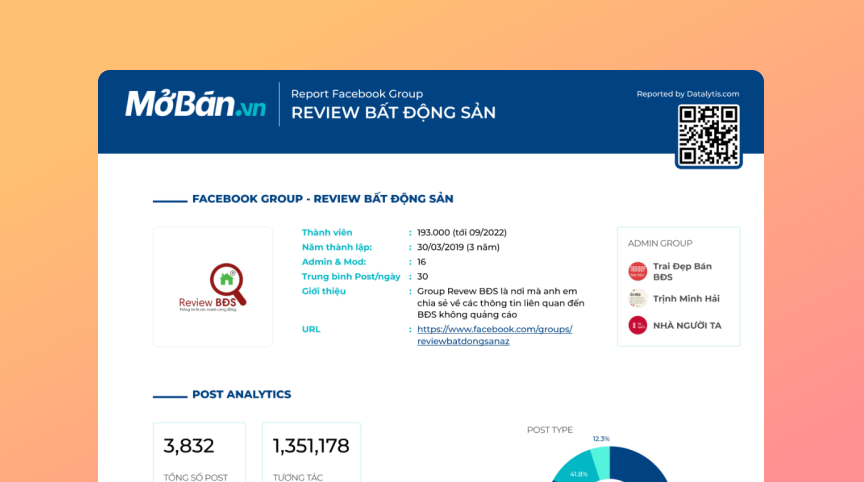Click the 41.8% donut chart slice
The width and height of the screenshot is (864, 482).
point(575,469)
